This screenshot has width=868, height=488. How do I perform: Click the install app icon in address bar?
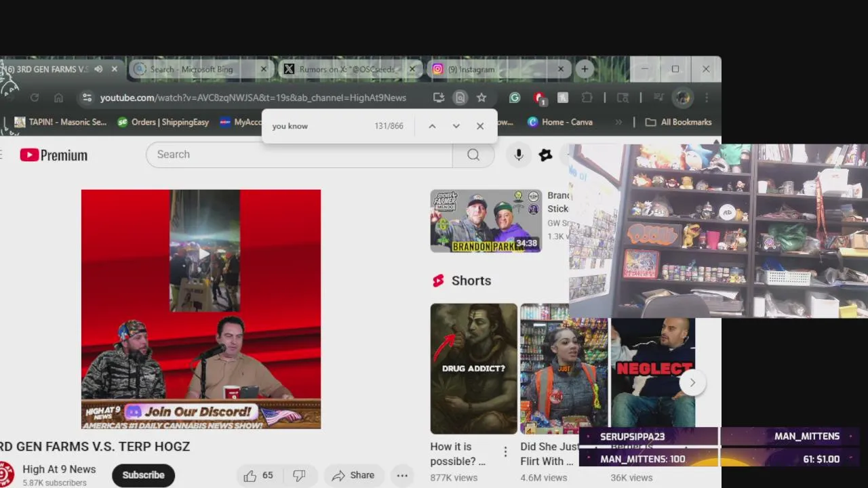point(439,98)
